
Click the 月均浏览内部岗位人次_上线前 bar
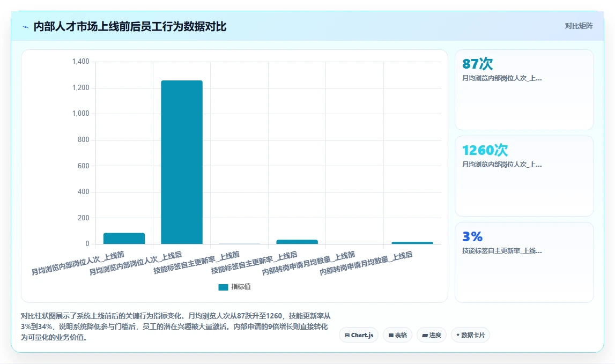[124, 239]
